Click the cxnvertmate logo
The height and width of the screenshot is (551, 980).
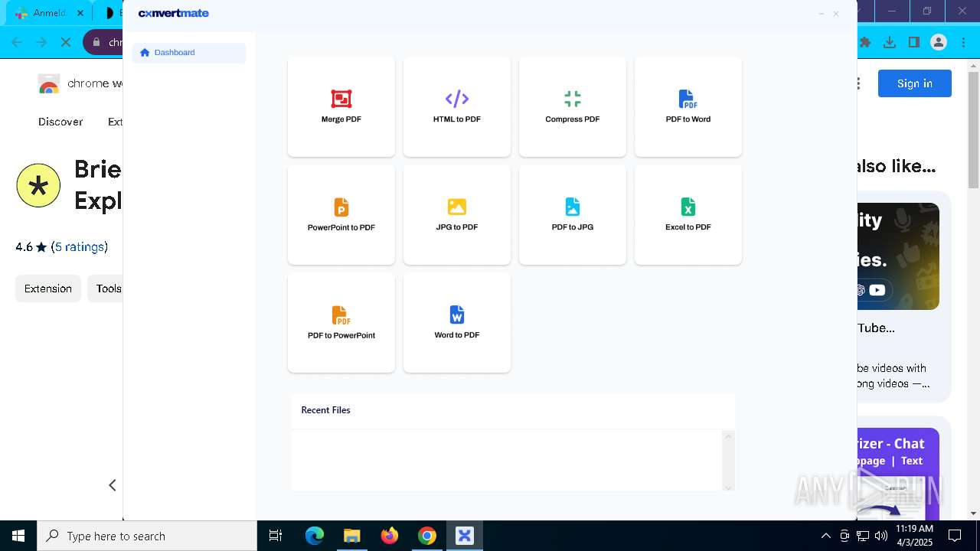(x=174, y=13)
